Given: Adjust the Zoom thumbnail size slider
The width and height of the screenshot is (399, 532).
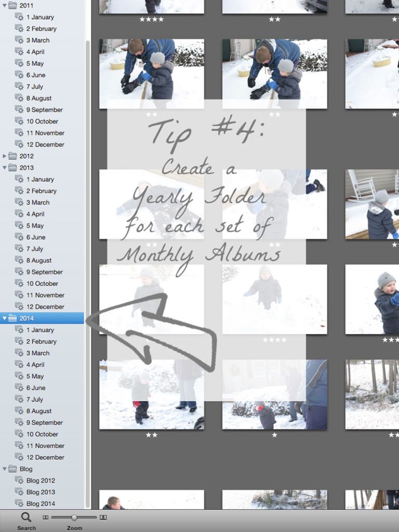Looking at the screenshot, I should (x=74, y=517).
